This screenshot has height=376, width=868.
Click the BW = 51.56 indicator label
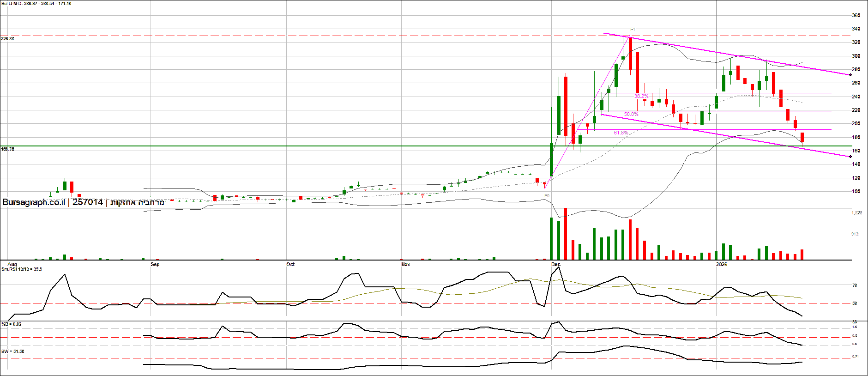click(13, 352)
